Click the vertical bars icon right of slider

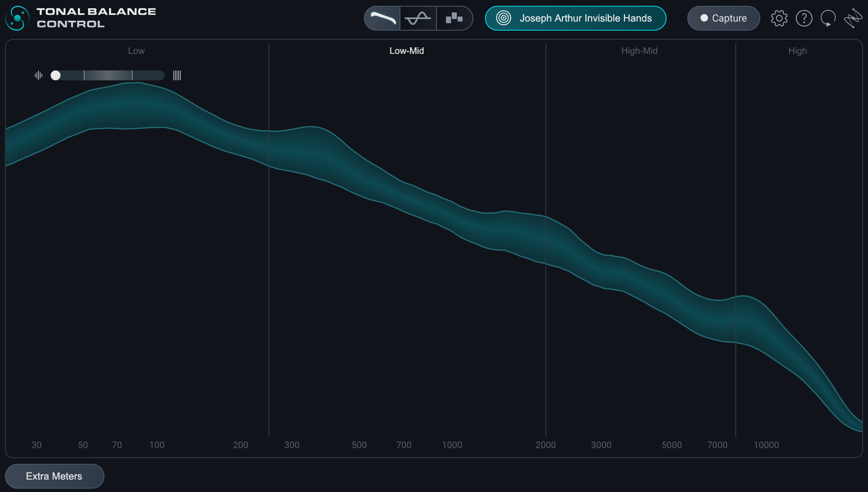pos(177,75)
